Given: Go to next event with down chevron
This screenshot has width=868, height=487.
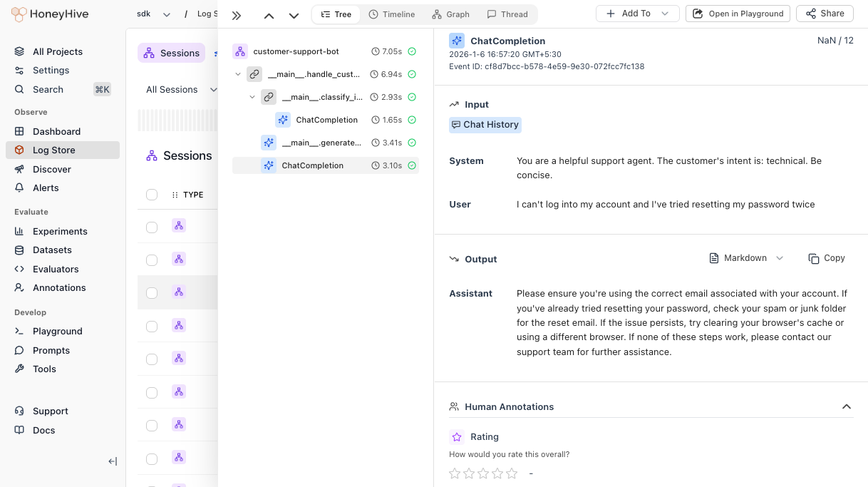Looking at the screenshot, I should click(294, 15).
